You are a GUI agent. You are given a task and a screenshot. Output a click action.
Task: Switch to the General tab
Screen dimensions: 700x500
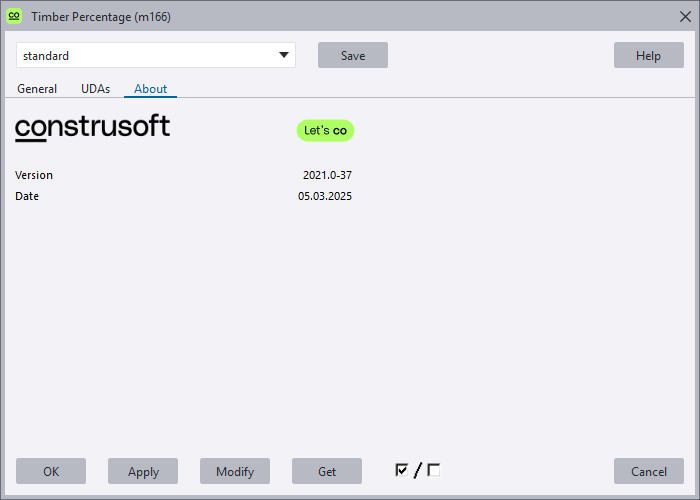tap(37, 89)
